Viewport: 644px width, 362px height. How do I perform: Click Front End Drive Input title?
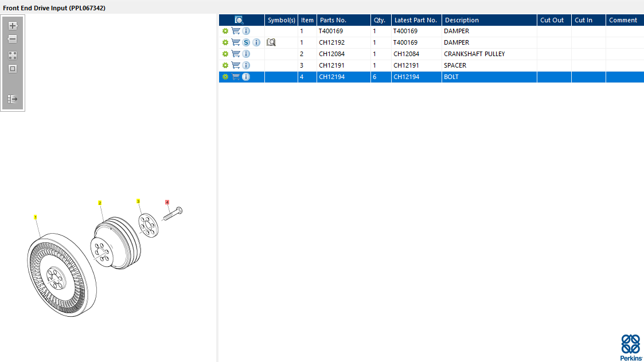pos(54,8)
